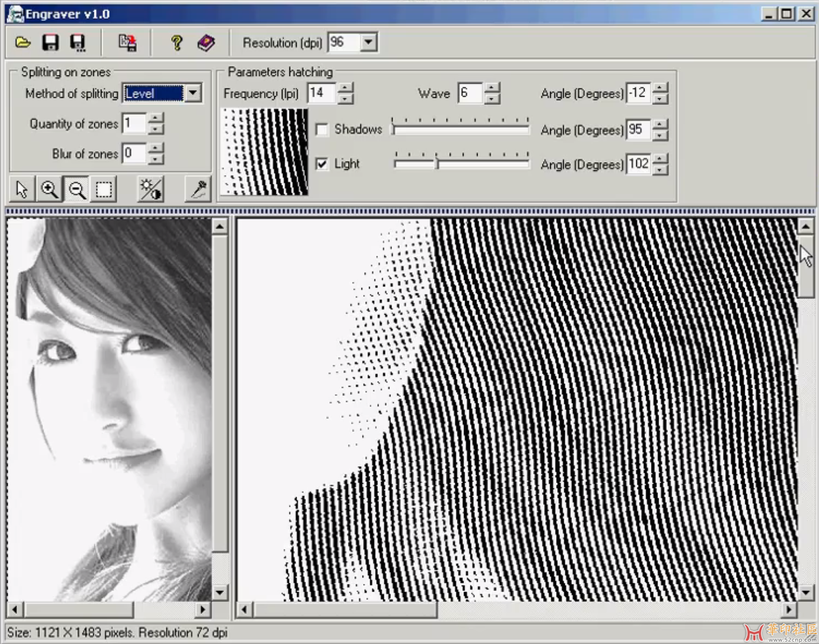Click the open file folder icon
The height and width of the screenshot is (644, 819).
click(22, 42)
